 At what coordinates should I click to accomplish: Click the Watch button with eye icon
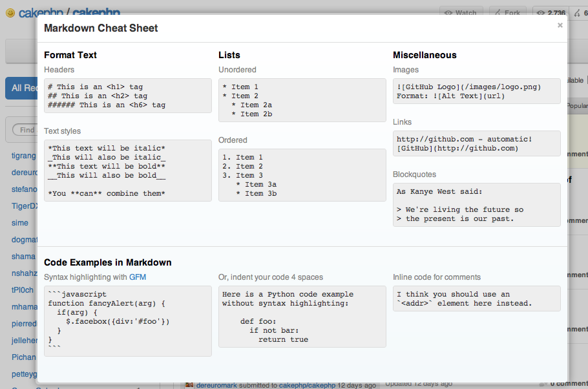[x=459, y=13]
